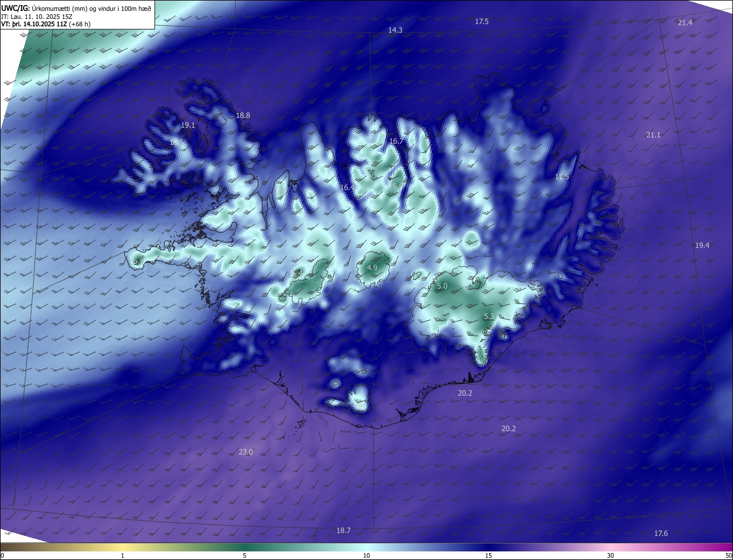The height and width of the screenshot is (560, 733).
Task: Click the 18.7 value label
Action: click(344, 530)
